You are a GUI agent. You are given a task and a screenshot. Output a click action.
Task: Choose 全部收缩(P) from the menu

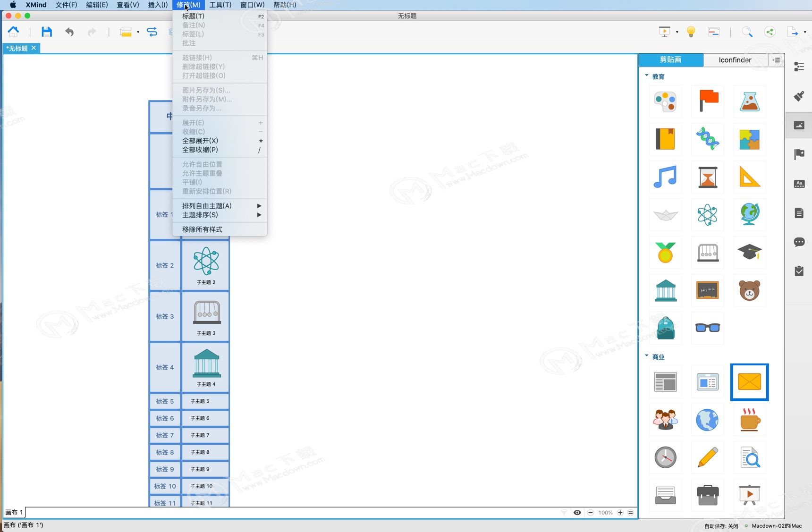tap(220, 150)
